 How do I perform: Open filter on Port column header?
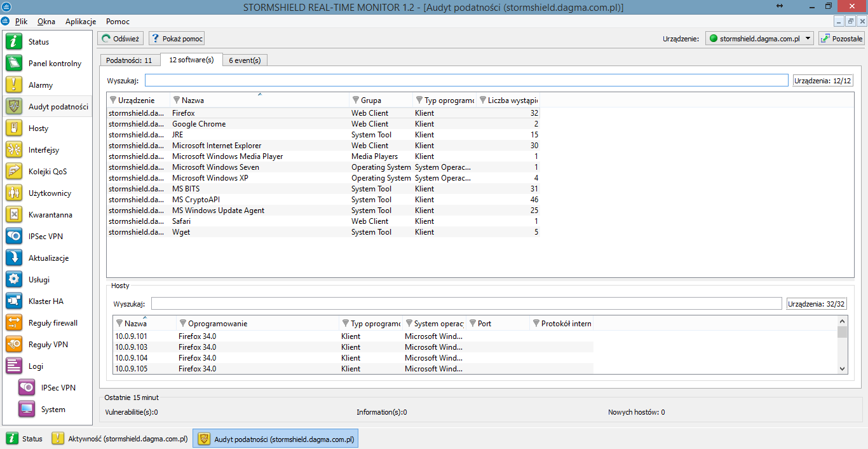[473, 324]
